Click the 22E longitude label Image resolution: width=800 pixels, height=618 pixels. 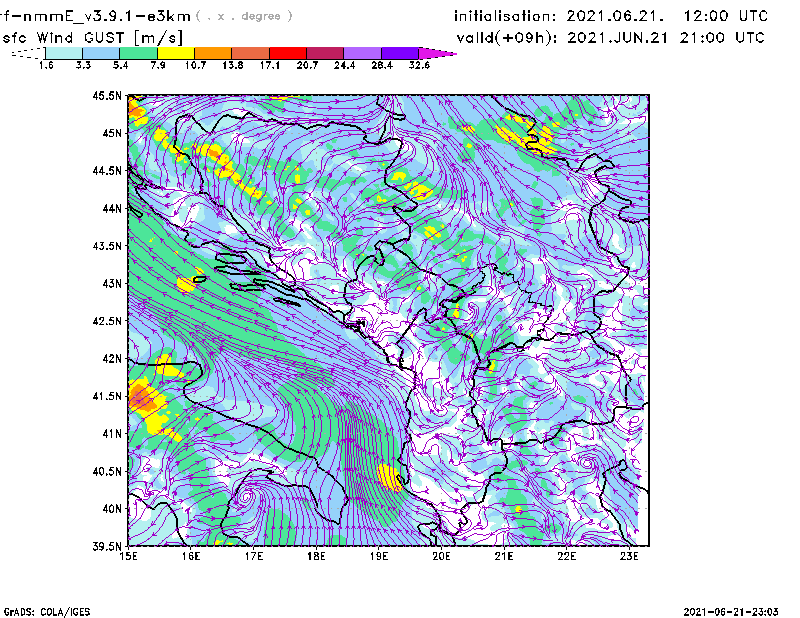coord(566,556)
